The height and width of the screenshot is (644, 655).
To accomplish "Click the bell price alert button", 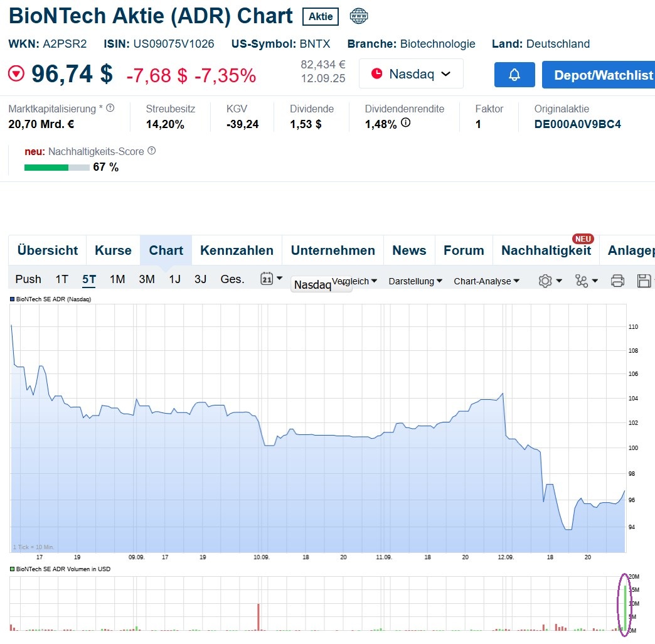I will pyautogui.click(x=514, y=75).
